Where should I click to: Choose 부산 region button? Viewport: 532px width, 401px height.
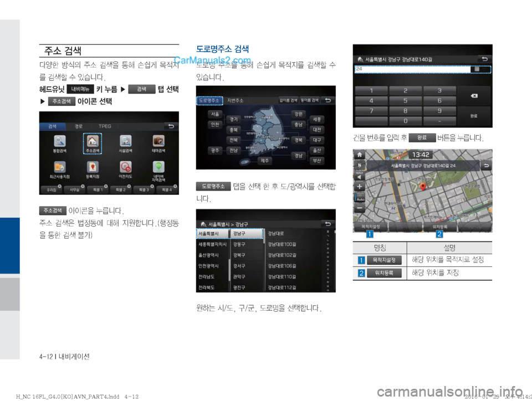317,161
